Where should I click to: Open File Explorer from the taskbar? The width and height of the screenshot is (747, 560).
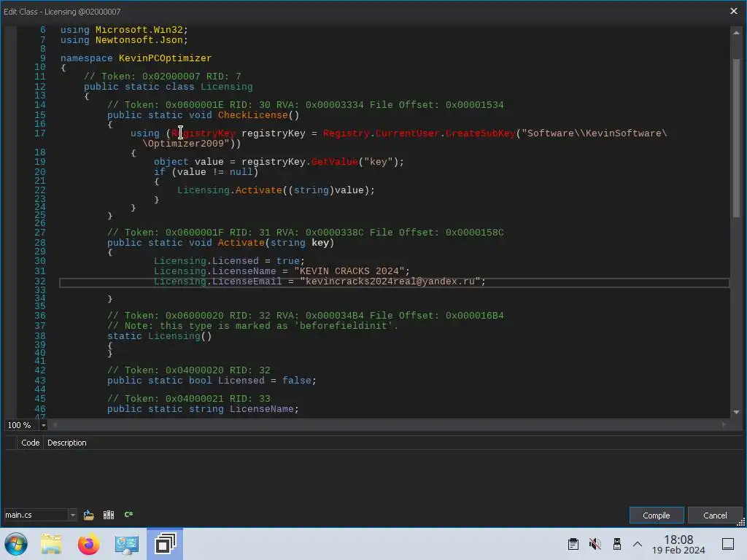click(x=51, y=544)
